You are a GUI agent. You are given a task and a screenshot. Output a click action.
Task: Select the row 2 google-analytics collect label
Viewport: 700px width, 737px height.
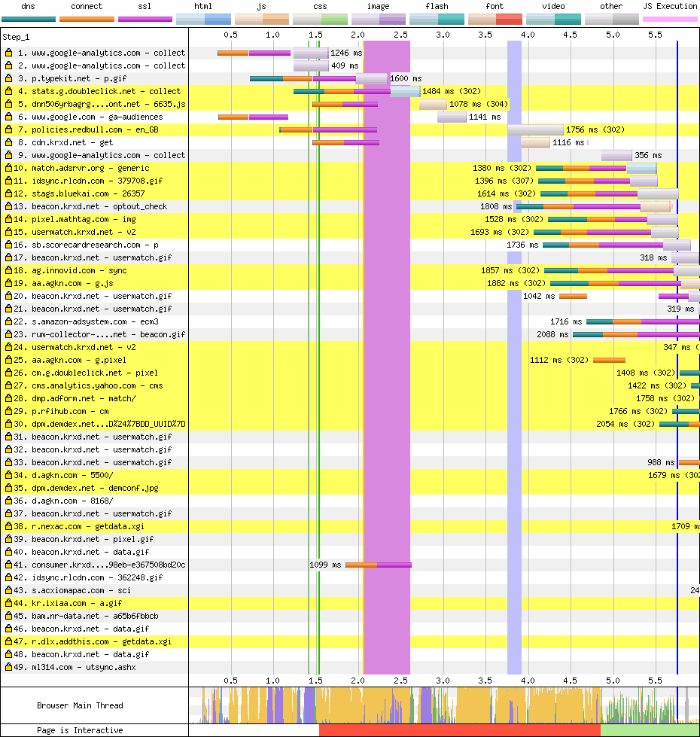pos(108,65)
